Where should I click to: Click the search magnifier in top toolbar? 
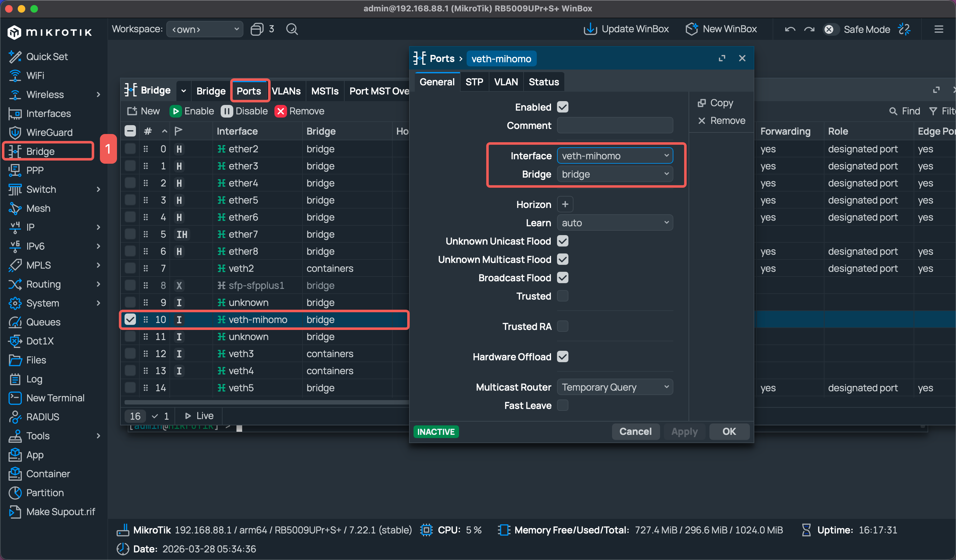[x=292, y=29]
